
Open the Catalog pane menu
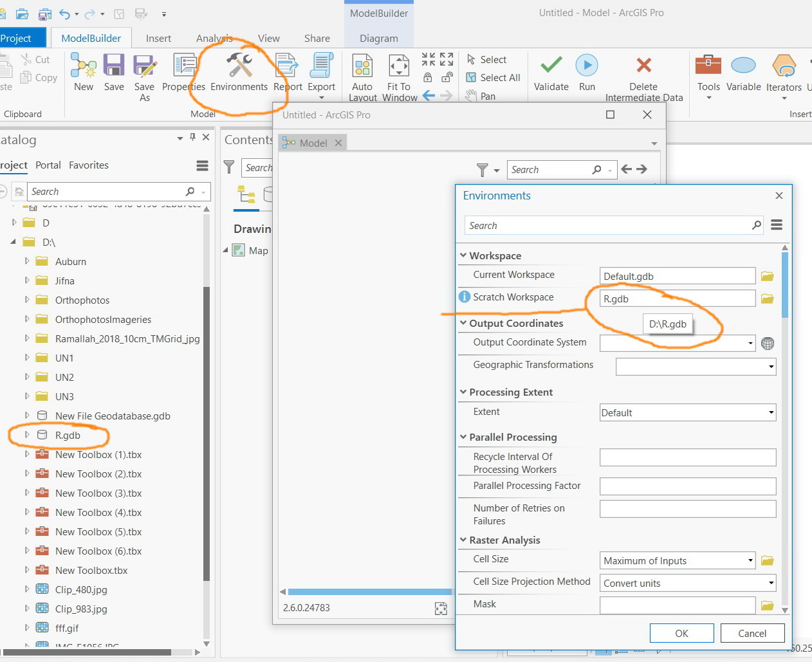tap(202, 166)
